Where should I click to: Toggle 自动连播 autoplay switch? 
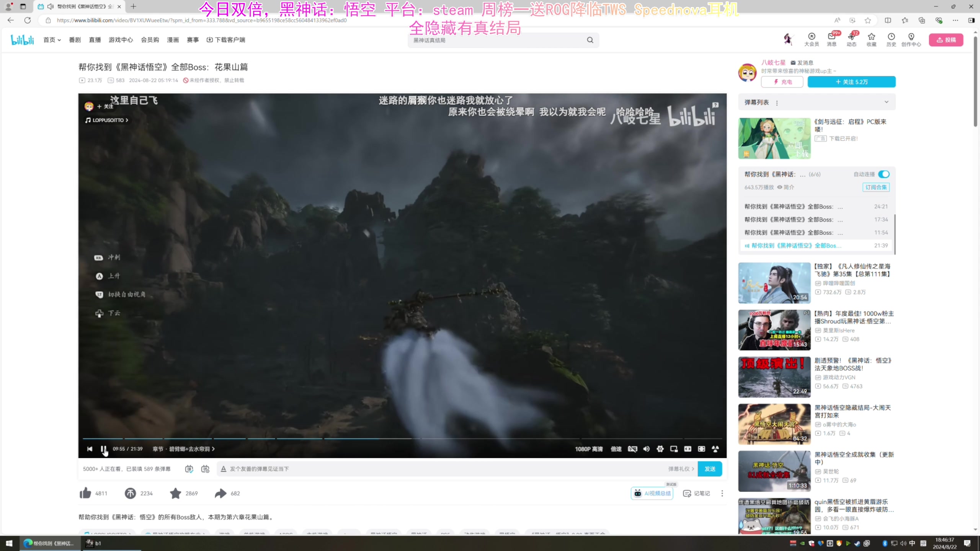pos(884,174)
